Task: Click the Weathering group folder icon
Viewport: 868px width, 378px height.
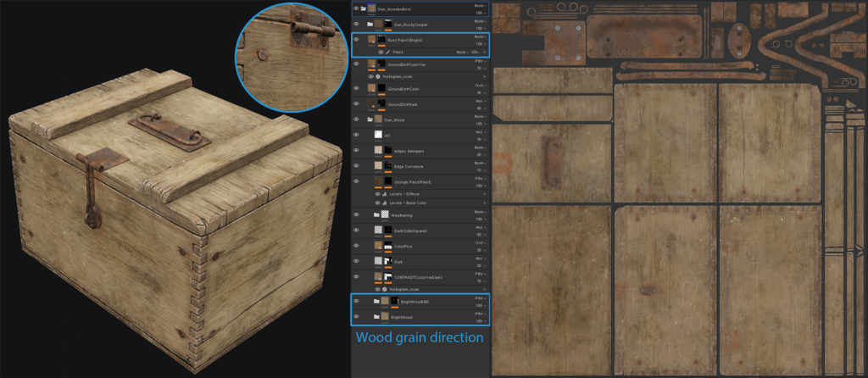Action: pos(377,214)
